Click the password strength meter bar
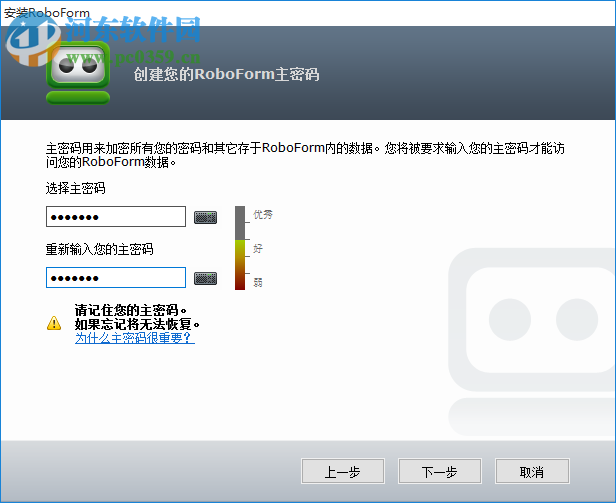Viewport: 616px width, 503px height. [240, 248]
